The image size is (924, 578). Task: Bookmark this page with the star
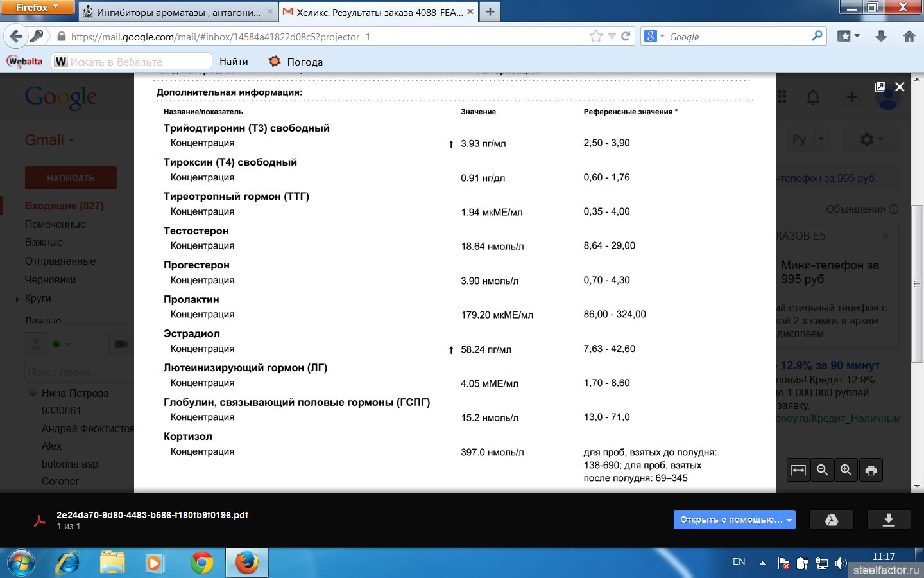coord(596,37)
